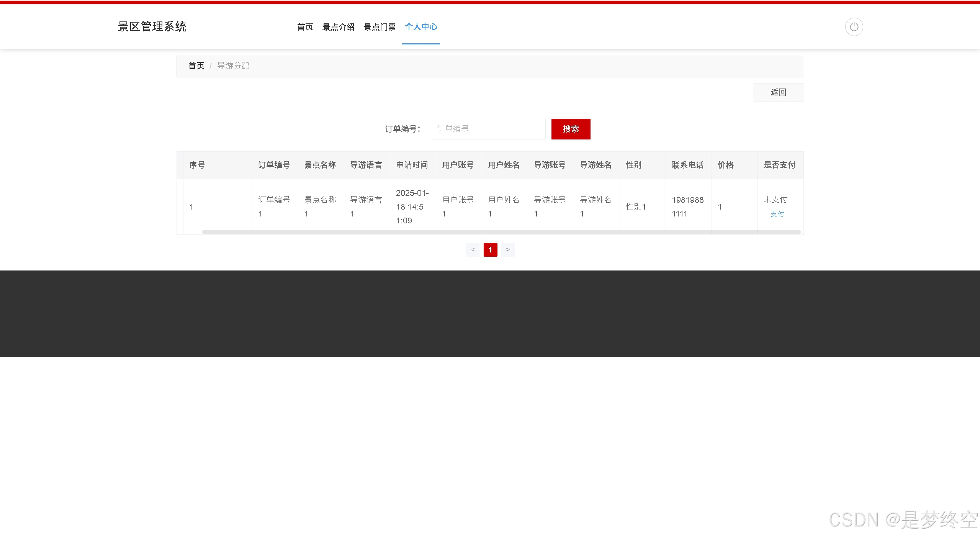This screenshot has height=536, width=980.
Task: Click the 景区管理系统 site title
Action: click(152, 26)
